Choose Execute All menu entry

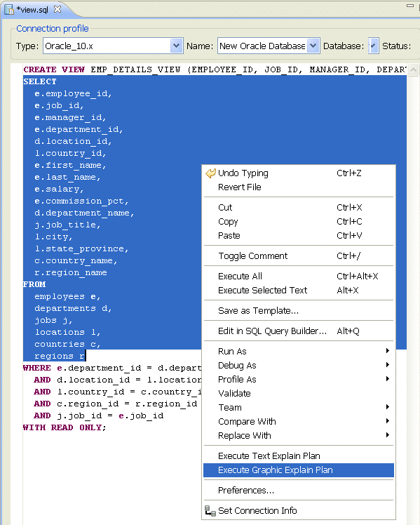click(299, 277)
